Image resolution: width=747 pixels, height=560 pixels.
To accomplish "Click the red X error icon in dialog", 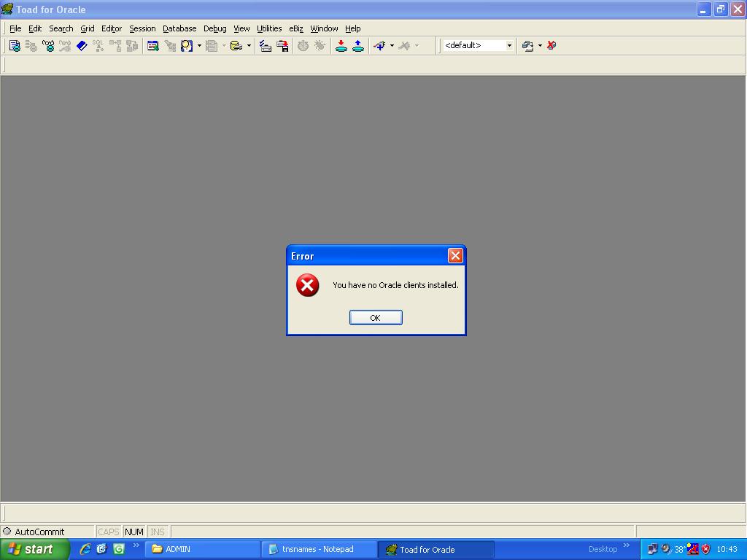I will 307,285.
